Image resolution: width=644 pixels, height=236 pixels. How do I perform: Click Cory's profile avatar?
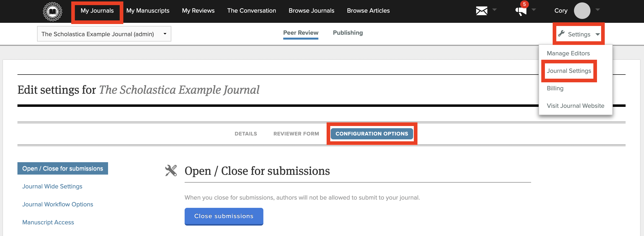582,11
